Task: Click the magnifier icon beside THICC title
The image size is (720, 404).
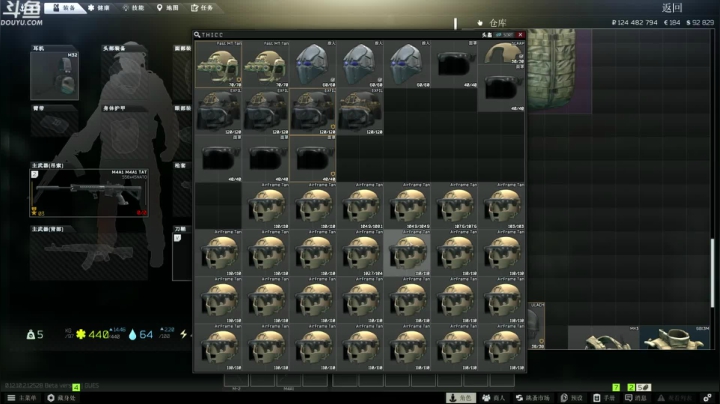Action: (x=197, y=35)
